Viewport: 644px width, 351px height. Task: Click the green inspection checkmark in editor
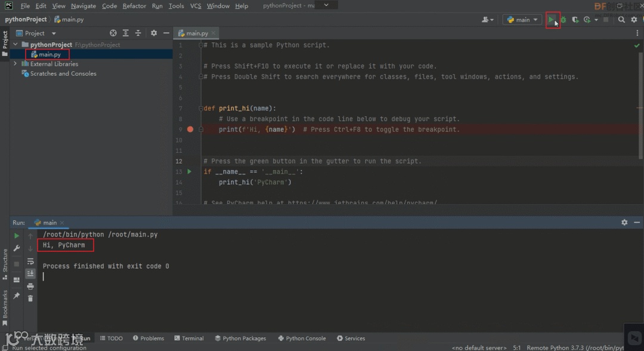coord(637,45)
